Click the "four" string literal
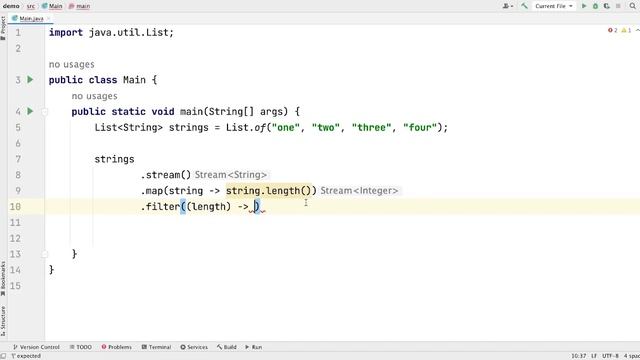Image resolution: width=640 pixels, height=360 pixels. pos(420,127)
